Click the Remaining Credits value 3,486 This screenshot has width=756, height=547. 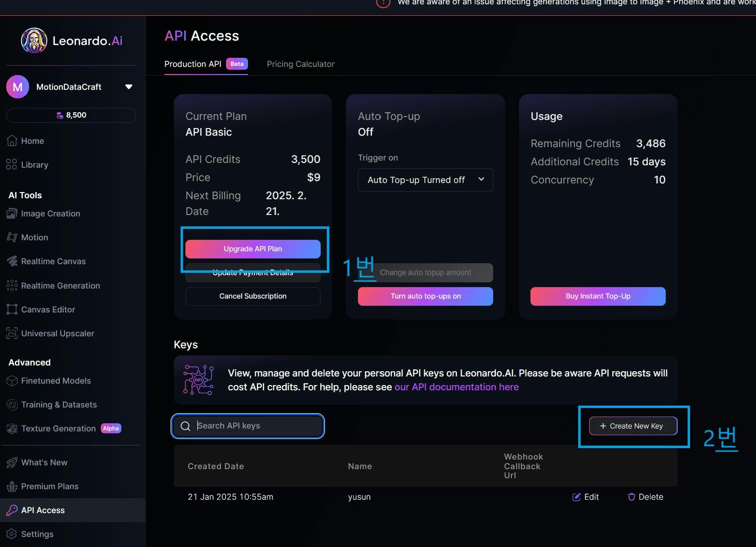click(651, 143)
